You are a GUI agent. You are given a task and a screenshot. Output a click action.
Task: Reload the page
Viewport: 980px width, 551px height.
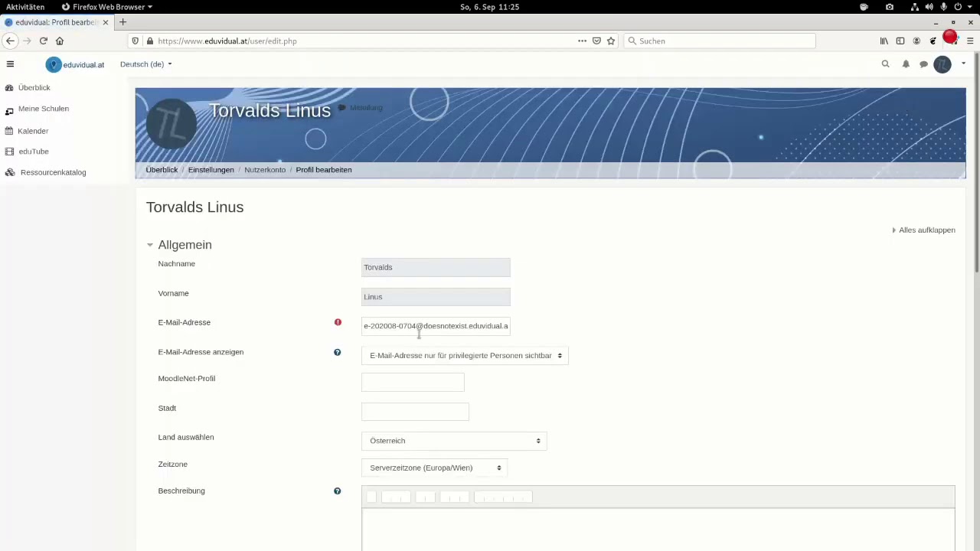click(x=44, y=41)
